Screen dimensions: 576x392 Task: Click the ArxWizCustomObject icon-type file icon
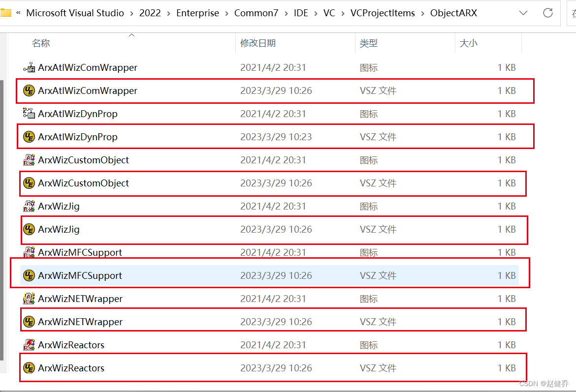(29, 160)
